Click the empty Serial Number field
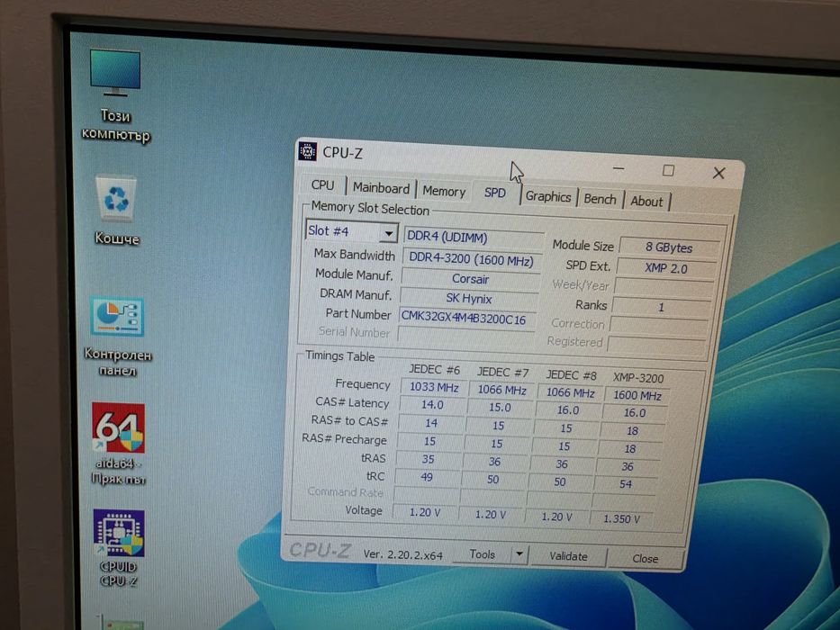 [465, 337]
